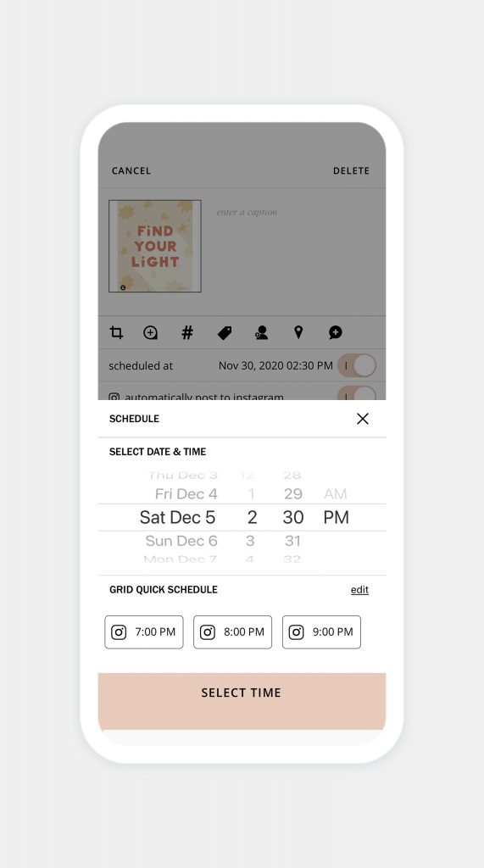Tap the tag people icon
Screen dimensions: 484x868
[261, 332]
